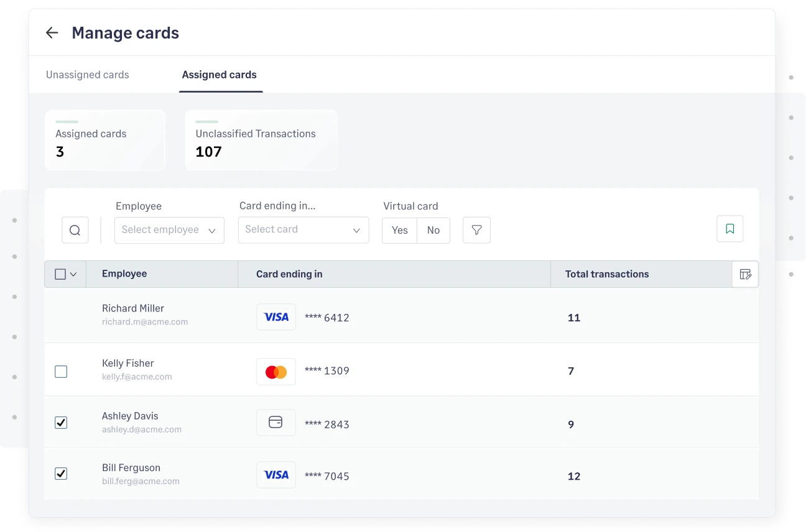Click the back arrow beside Manage cards
The image size is (806, 532).
pyautogui.click(x=52, y=32)
